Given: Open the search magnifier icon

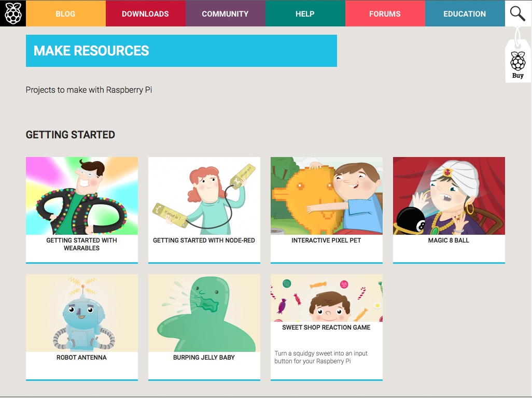Looking at the screenshot, I should pos(518,13).
